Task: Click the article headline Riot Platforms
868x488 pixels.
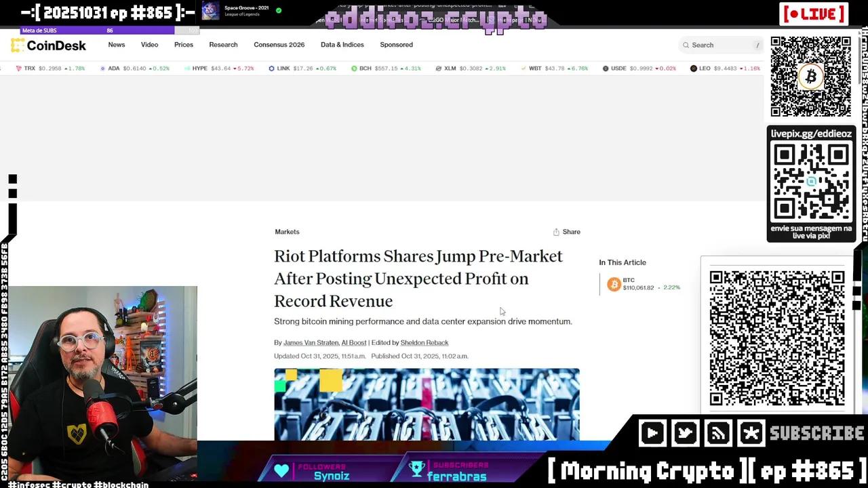Action: (x=418, y=279)
